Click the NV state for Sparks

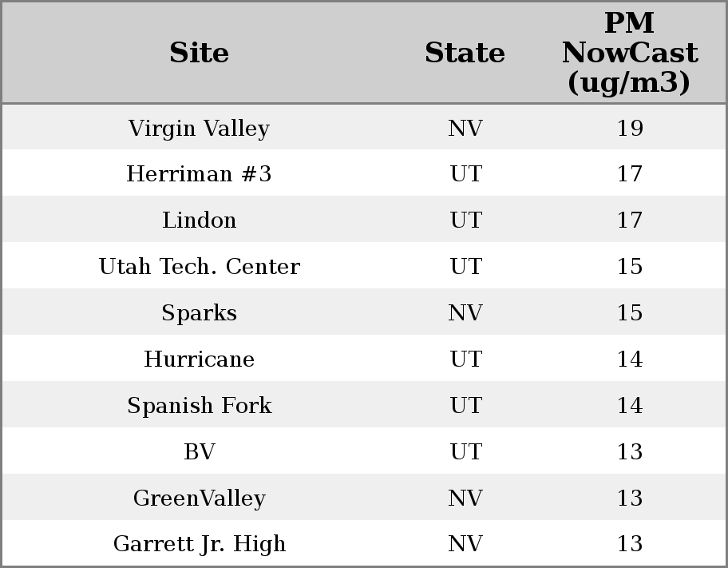pyautogui.click(x=465, y=312)
